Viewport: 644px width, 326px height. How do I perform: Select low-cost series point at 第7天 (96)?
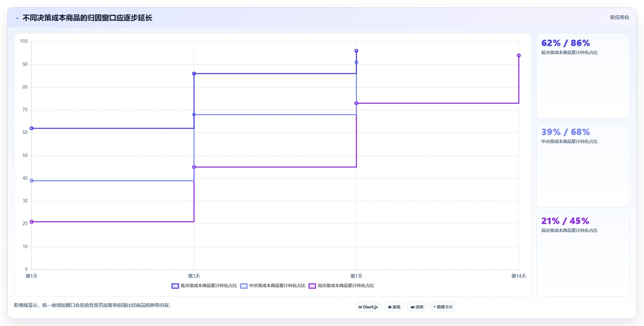click(356, 51)
